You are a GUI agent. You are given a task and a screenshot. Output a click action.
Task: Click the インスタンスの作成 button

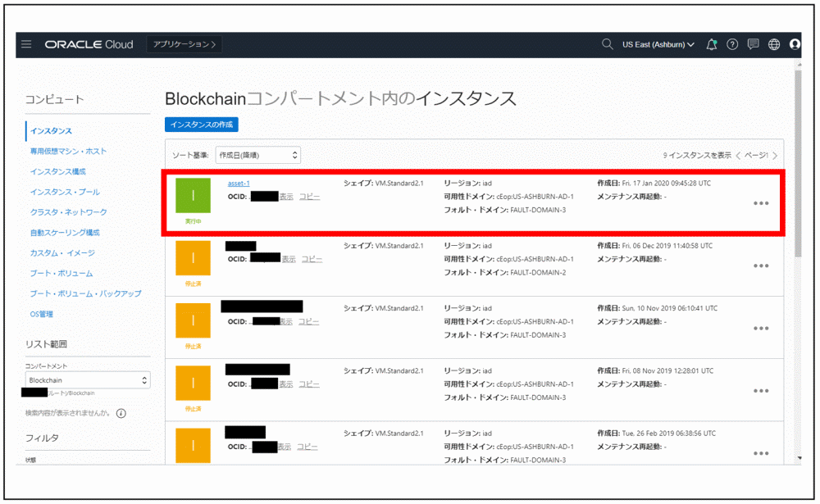point(202,125)
